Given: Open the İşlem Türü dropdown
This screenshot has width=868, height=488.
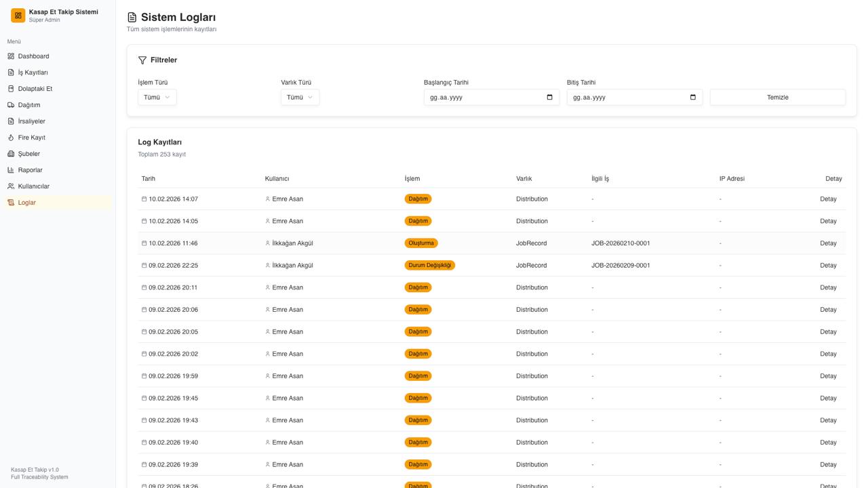Looking at the screenshot, I should [x=157, y=98].
